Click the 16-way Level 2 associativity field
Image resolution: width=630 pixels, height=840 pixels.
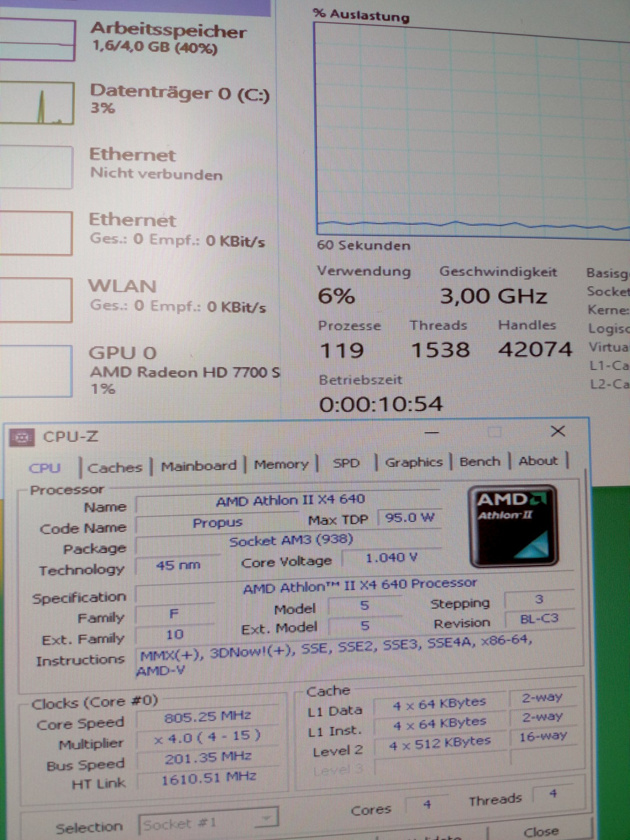coord(542,737)
